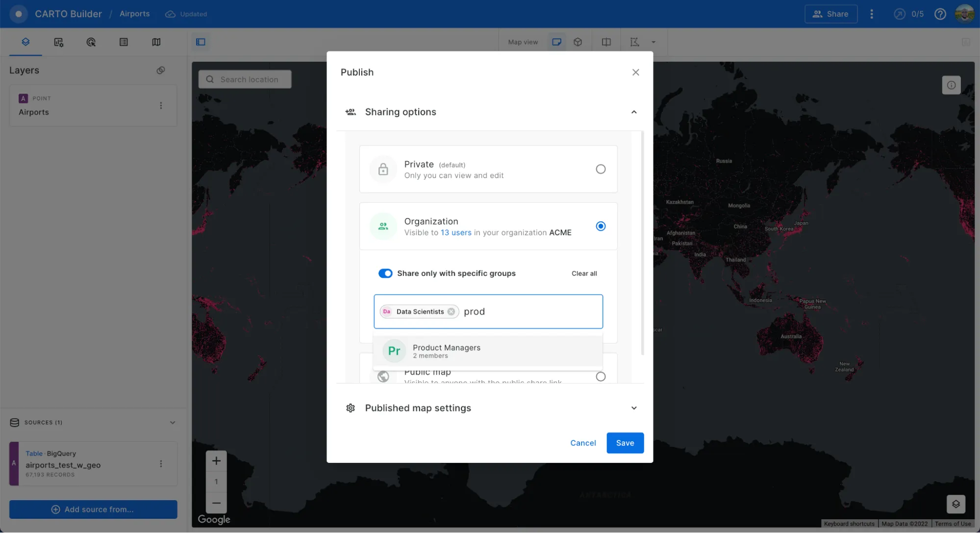This screenshot has width=980, height=533.
Task: Collapse the Sources section chevron
Action: (x=173, y=422)
